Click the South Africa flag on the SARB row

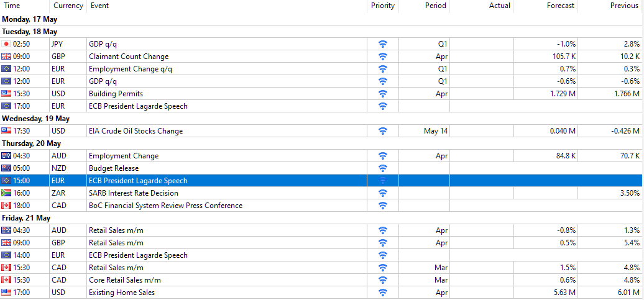click(x=6, y=193)
